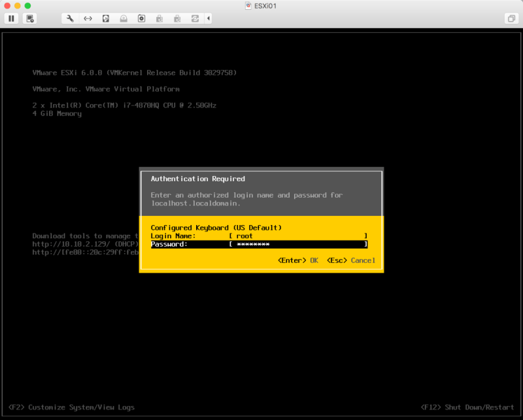This screenshot has height=420, width=523.
Task: Click the snapshot icon next to pause
Action: pos(30,18)
